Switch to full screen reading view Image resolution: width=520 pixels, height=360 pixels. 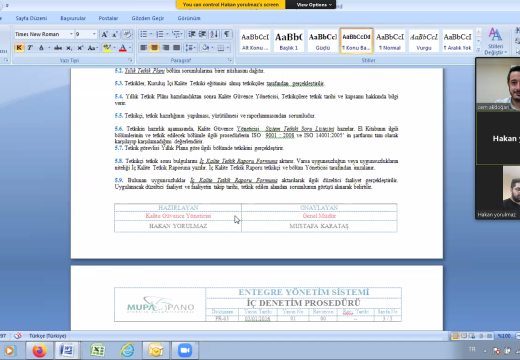point(464,336)
